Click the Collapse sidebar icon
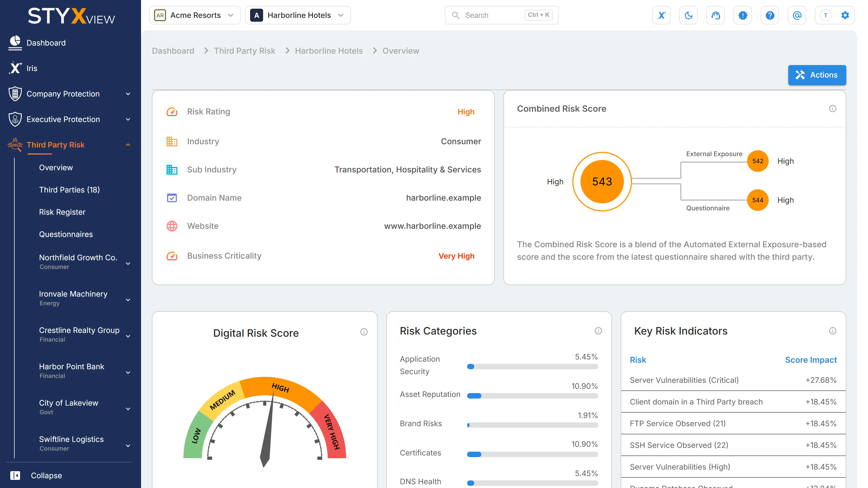868x488 pixels. click(15, 475)
